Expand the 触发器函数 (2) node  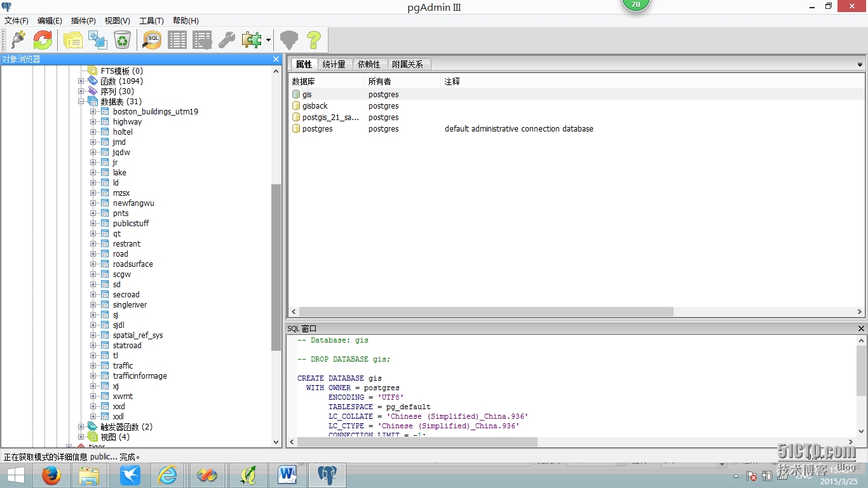(81, 427)
